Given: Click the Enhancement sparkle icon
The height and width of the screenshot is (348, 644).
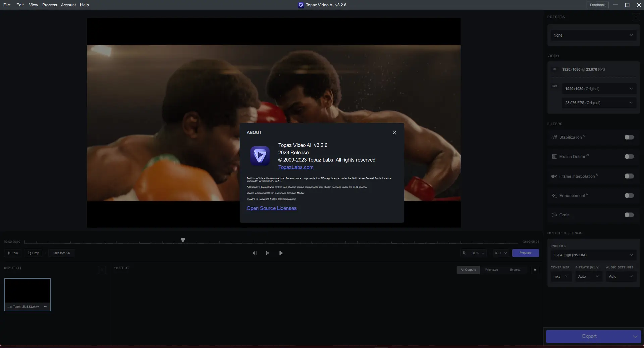Looking at the screenshot, I should 554,196.
